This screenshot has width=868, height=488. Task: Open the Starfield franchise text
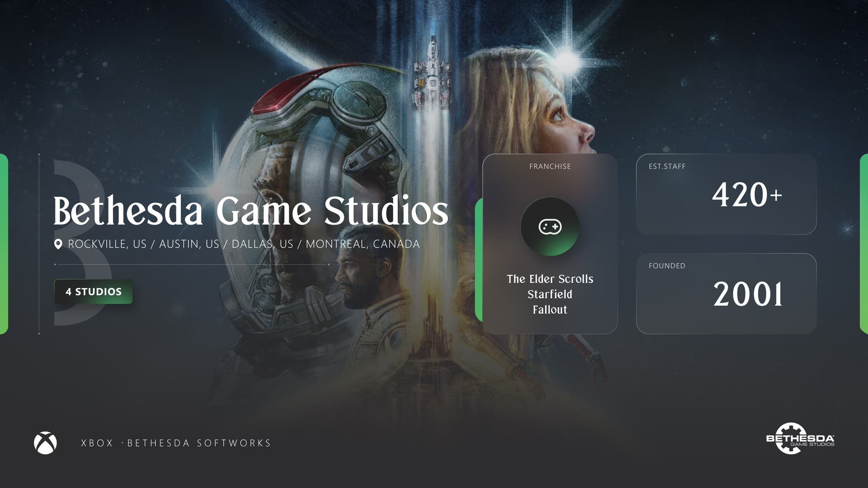[x=550, y=294]
